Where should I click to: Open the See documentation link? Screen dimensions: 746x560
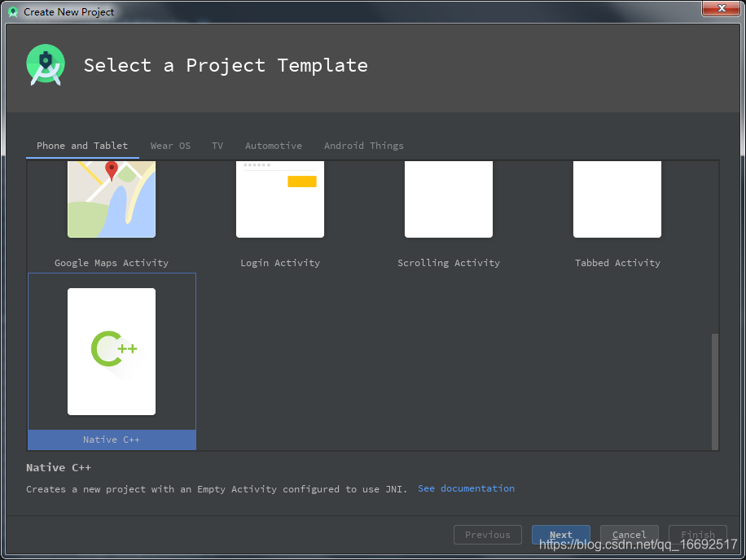tap(466, 488)
